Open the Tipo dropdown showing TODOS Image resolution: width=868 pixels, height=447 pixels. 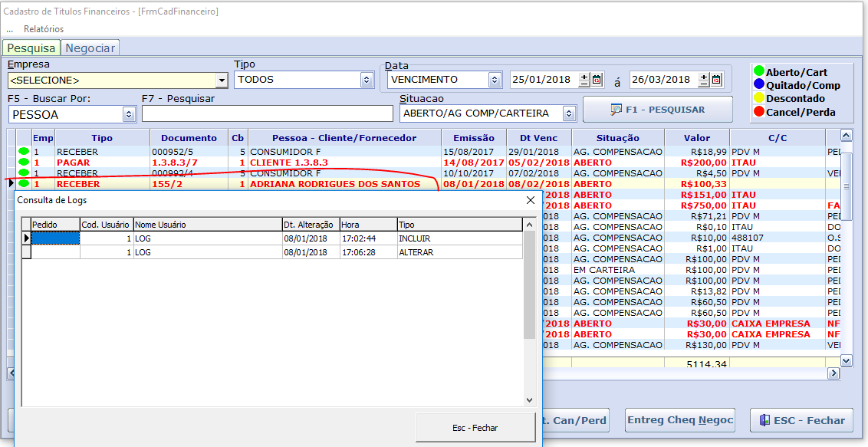366,80
